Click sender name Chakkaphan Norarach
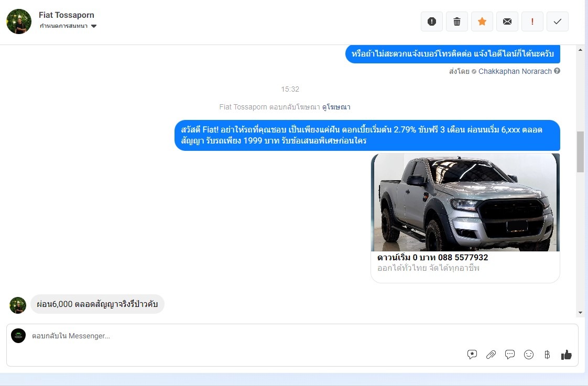The image size is (588, 386). (515, 71)
